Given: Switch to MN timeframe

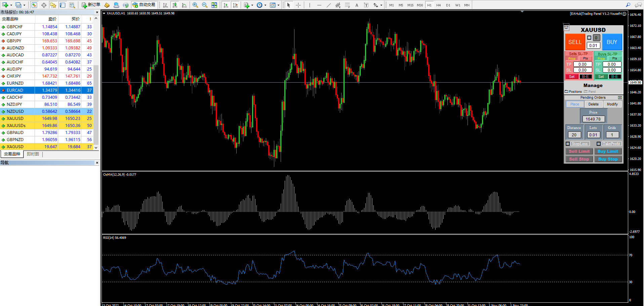Looking at the screenshot, I should point(467,5).
